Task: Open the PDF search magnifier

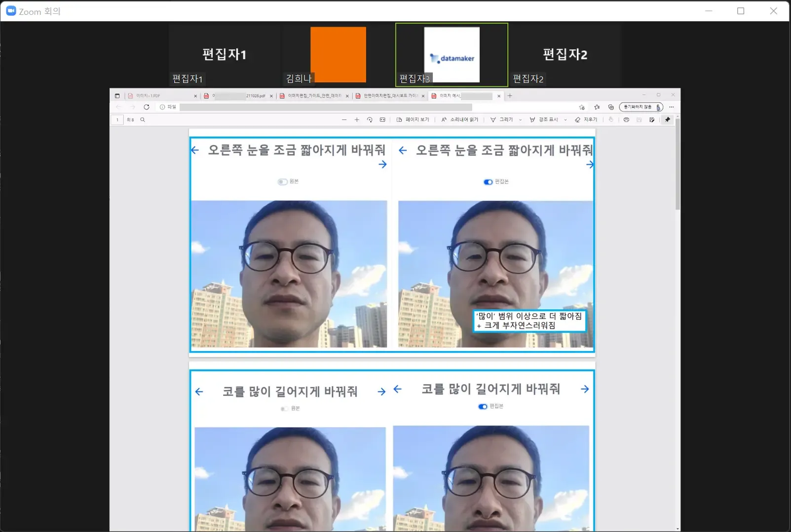Action: 142,119
